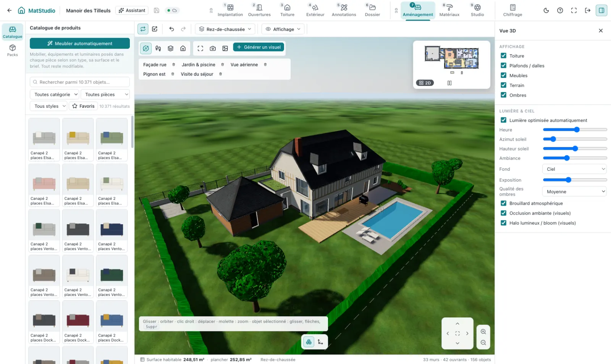Toggle dark mode with the moon icon
611x364 pixels.
coord(546,10)
